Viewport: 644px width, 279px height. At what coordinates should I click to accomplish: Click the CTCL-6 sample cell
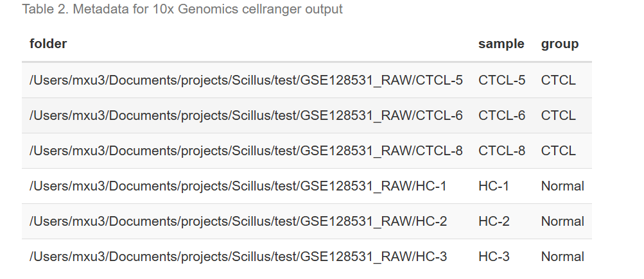(x=502, y=115)
